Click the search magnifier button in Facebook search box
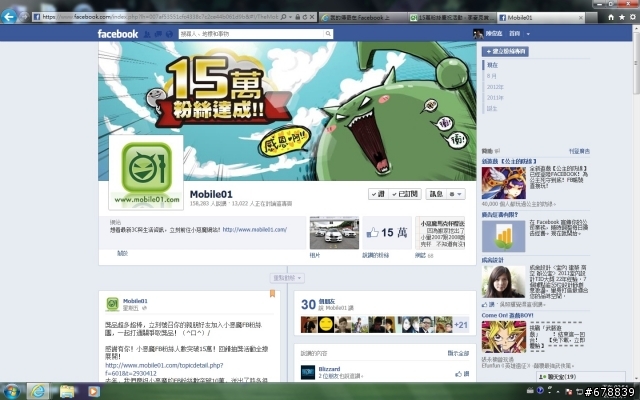The width and height of the screenshot is (640, 400). [328, 34]
